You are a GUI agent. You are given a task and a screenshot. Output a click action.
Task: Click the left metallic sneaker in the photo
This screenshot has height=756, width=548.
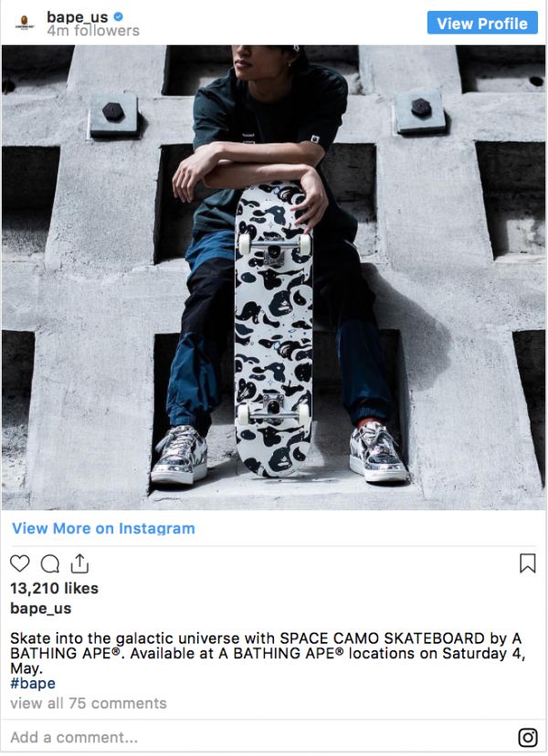179,455
